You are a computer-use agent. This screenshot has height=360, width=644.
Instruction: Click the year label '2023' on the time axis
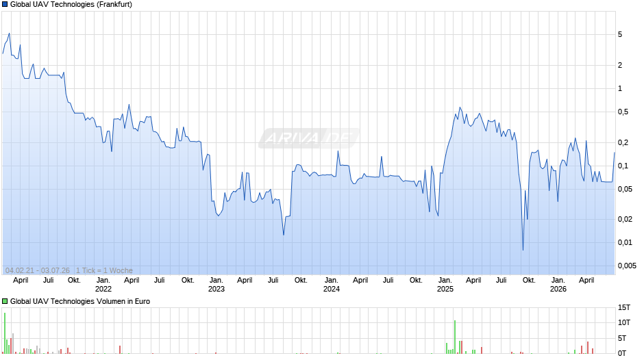click(216, 289)
